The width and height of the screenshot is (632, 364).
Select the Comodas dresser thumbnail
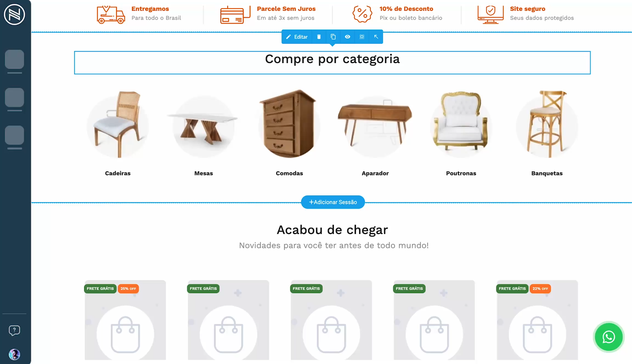[x=289, y=124]
